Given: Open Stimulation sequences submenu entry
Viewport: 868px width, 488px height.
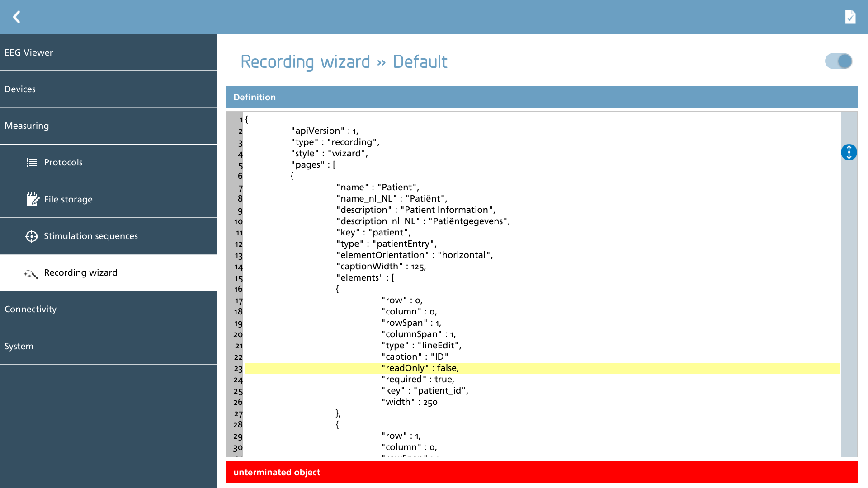Looking at the screenshot, I should point(108,236).
